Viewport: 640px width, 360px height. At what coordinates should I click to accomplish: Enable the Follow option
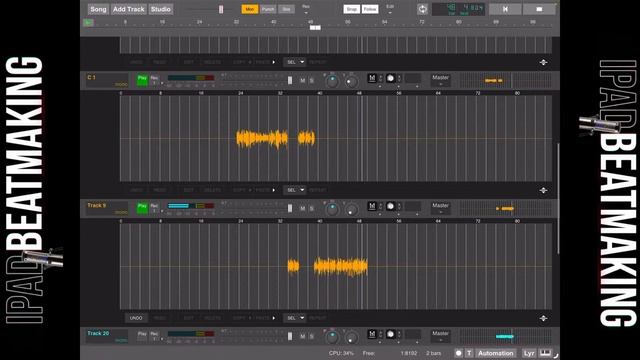[x=370, y=9]
